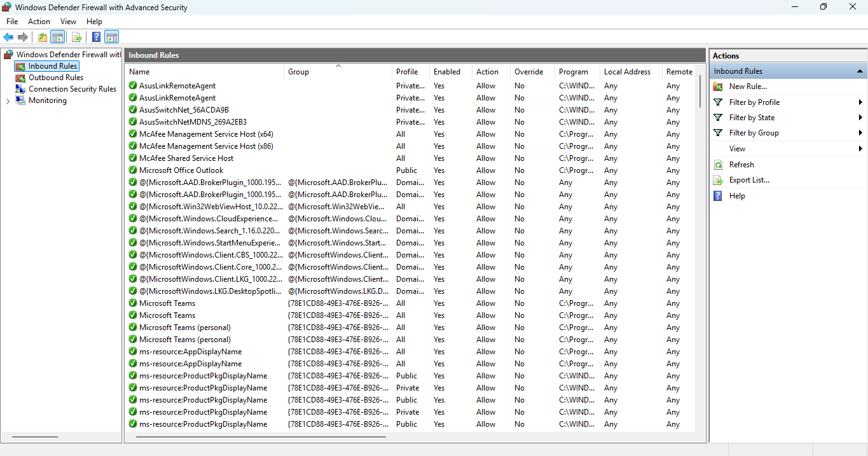Open the View menu in menu bar
This screenshot has height=456, width=868.
coord(68,22)
